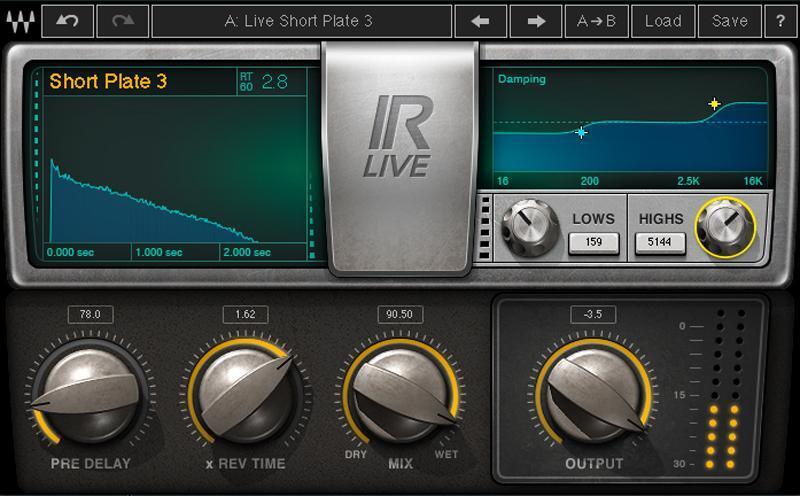Redo the last undone change

pyautogui.click(x=122, y=21)
